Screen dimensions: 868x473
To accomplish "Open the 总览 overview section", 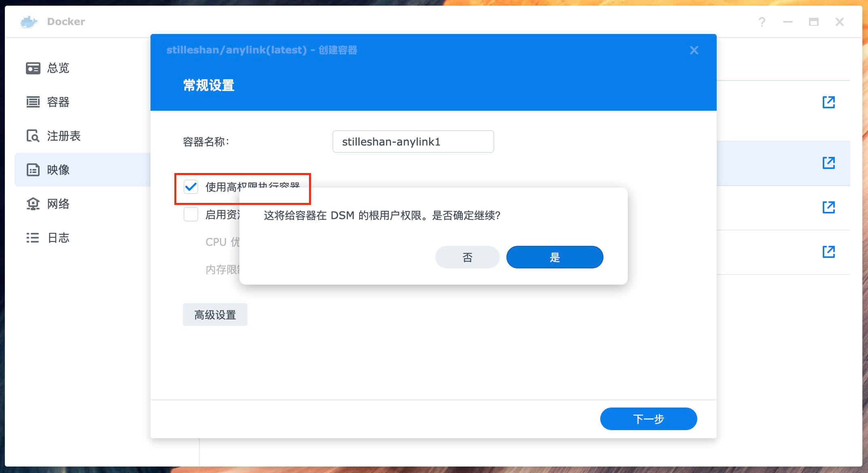I will (57, 68).
